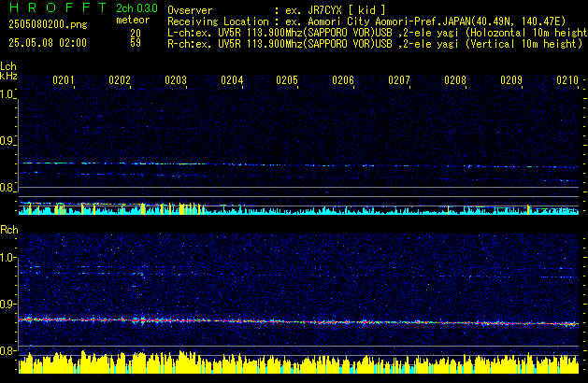Click the Rch 0.8 frequency axis label

point(7,350)
